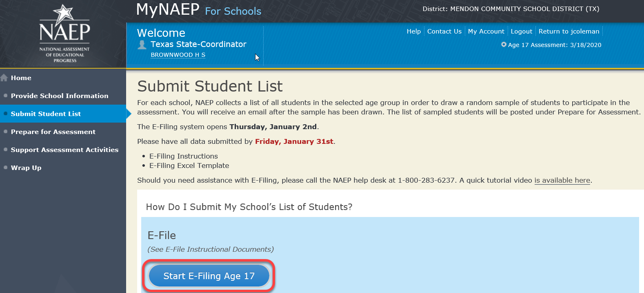Open the BROWNWOOD H S school link
The width and height of the screenshot is (644, 293).
(178, 55)
